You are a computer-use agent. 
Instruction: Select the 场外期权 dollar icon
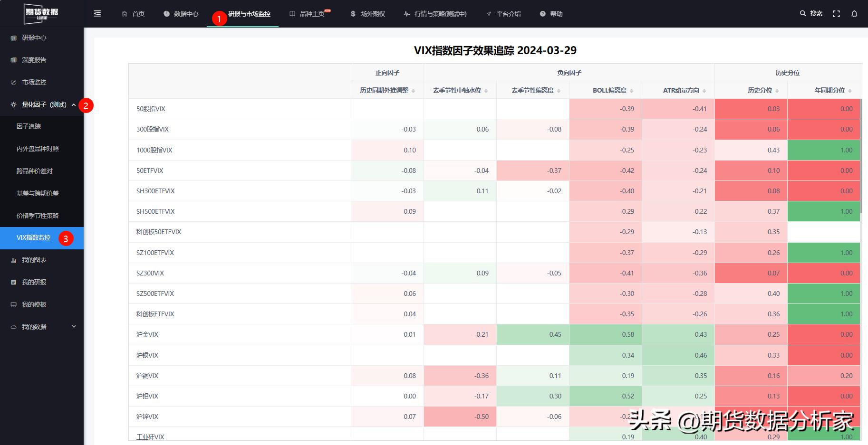352,13
